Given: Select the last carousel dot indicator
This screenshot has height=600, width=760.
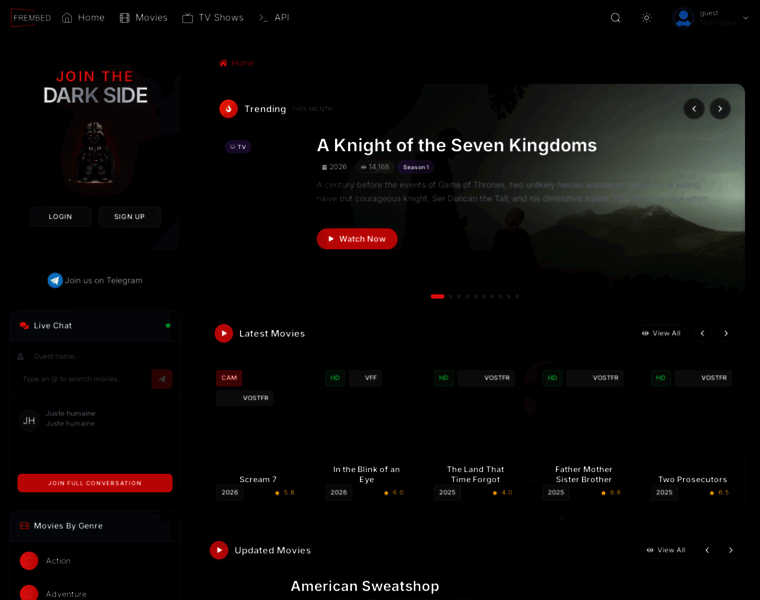Looking at the screenshot, I should [517, 296].
